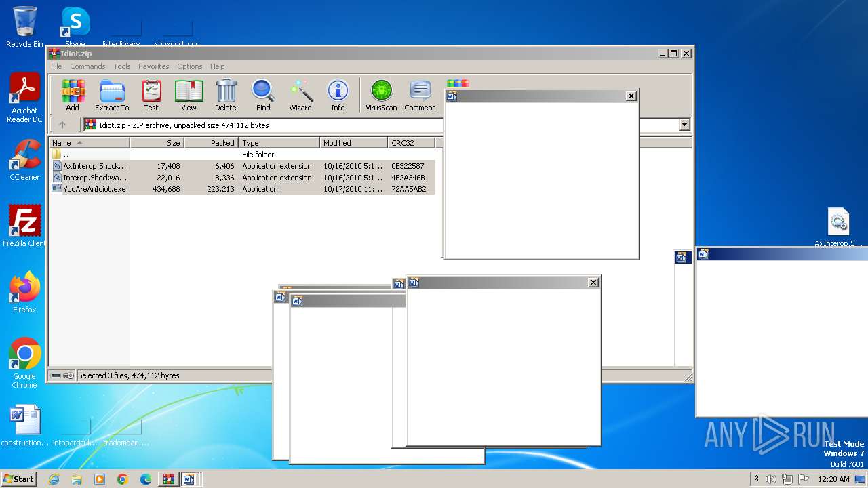868x488 pixels.
Task: Click the volume tray icon
Action: click(771, 479)
